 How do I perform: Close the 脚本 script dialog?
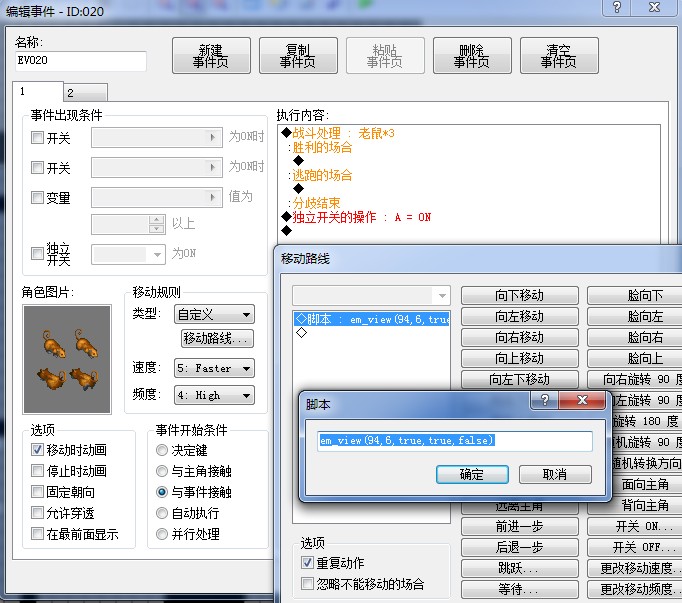pyautogui.click(x=582, y=400)
